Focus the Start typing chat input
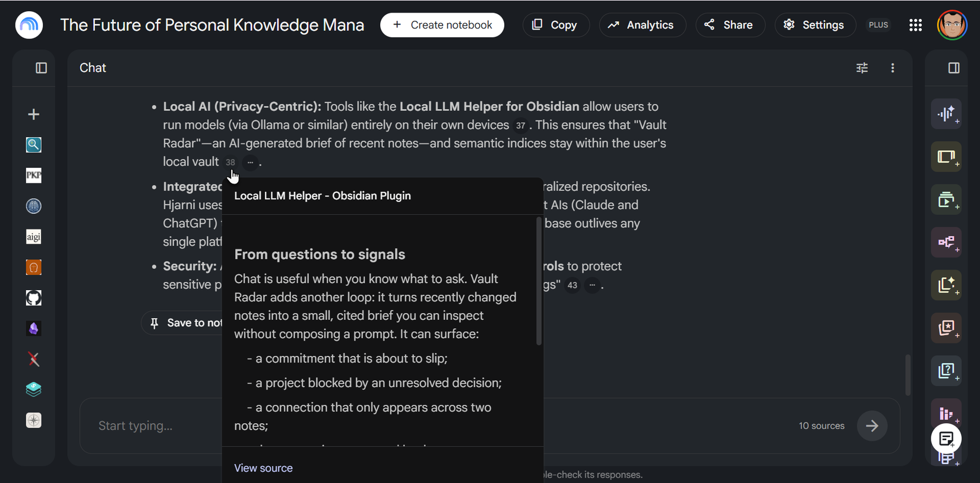980x483 pixels. 440,426
